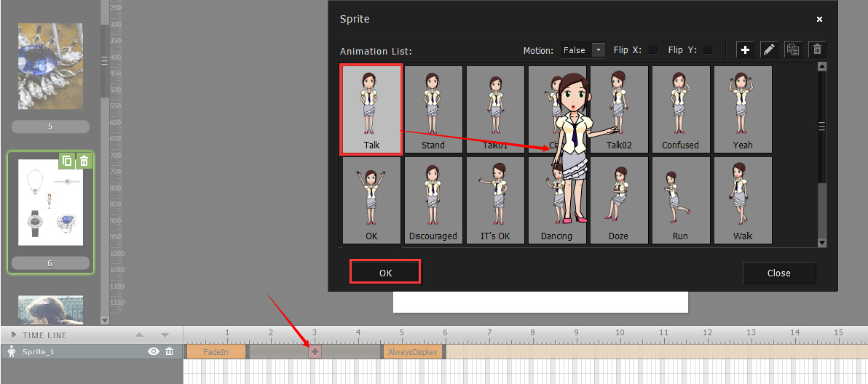This screenshot has height=384, width=868.
Task: Toggle visibility of Sprite_1 track
Action: click(154, 351)
